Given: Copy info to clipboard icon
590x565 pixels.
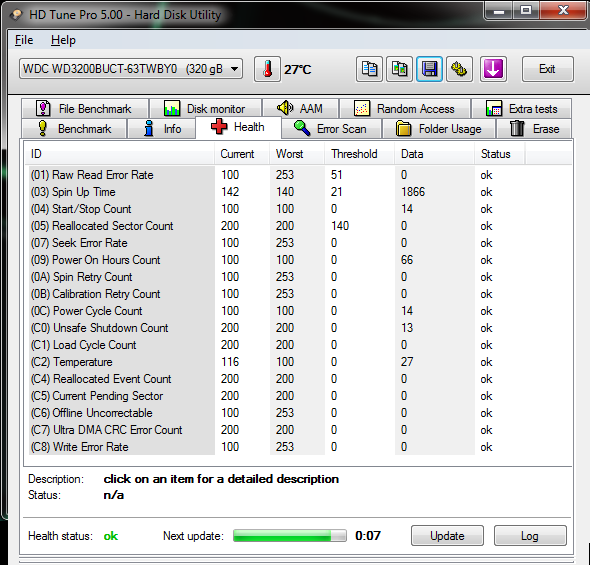Looking at the screenshot, I should point(369,69).
